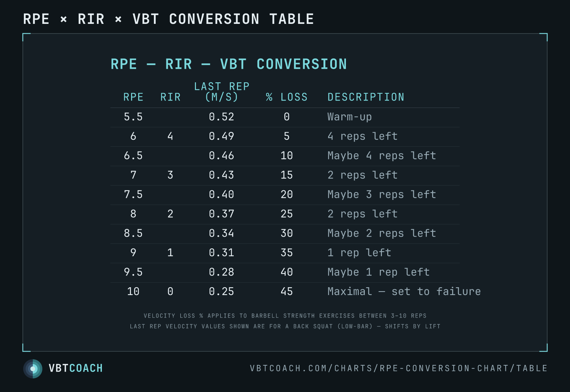Image resolution: width=570 pixels, height=392 pixels.
Task: Select the % loss value 0 in RPE 5.5 row
Action: coord(287,117)
